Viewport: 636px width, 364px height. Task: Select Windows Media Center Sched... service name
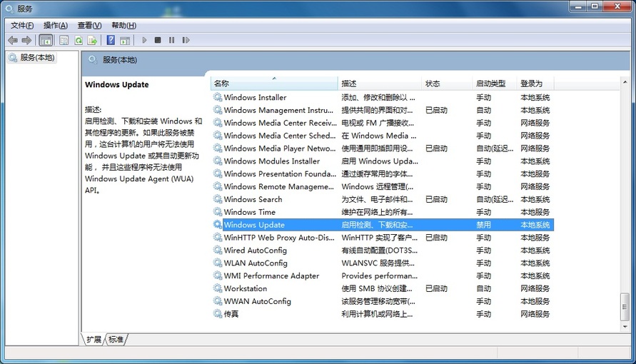(x=280, y=136)
